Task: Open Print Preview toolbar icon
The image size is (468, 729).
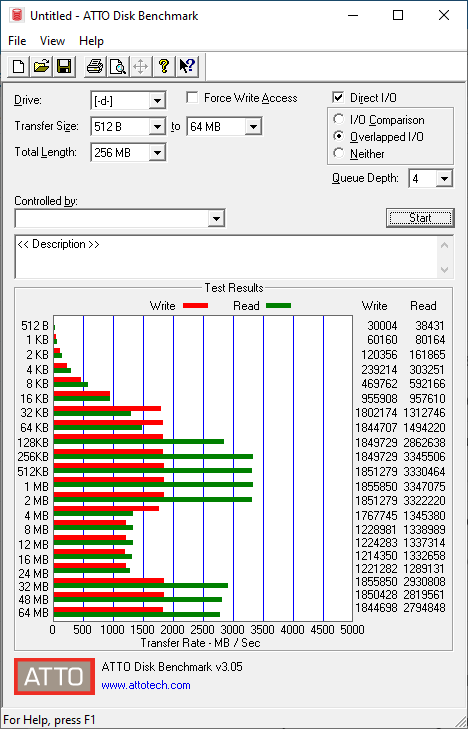Action: [118, 66]
